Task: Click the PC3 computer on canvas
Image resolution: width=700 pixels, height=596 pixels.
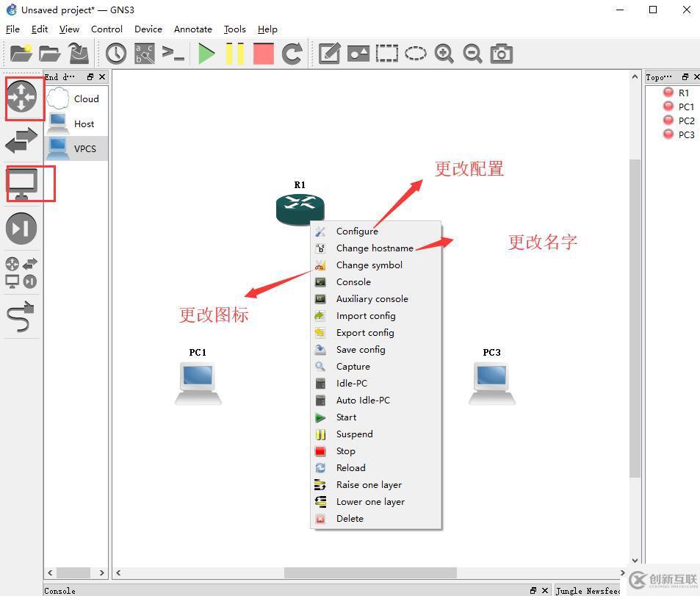Action: [x=491, y=384]
